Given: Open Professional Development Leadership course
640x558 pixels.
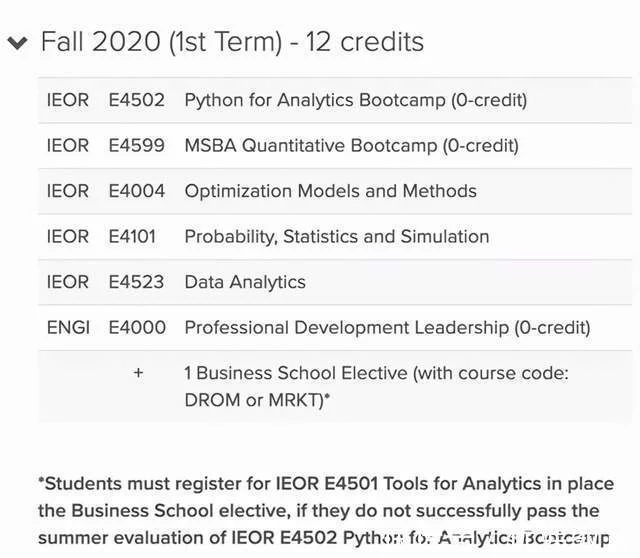Looking at the screenshot, I should (387, 327).
